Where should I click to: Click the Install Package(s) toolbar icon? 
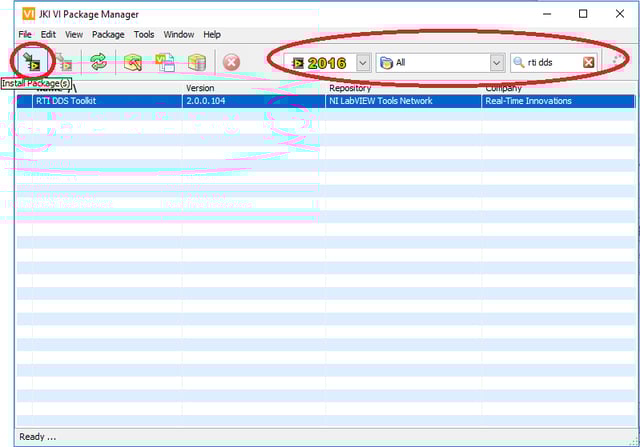31,62
